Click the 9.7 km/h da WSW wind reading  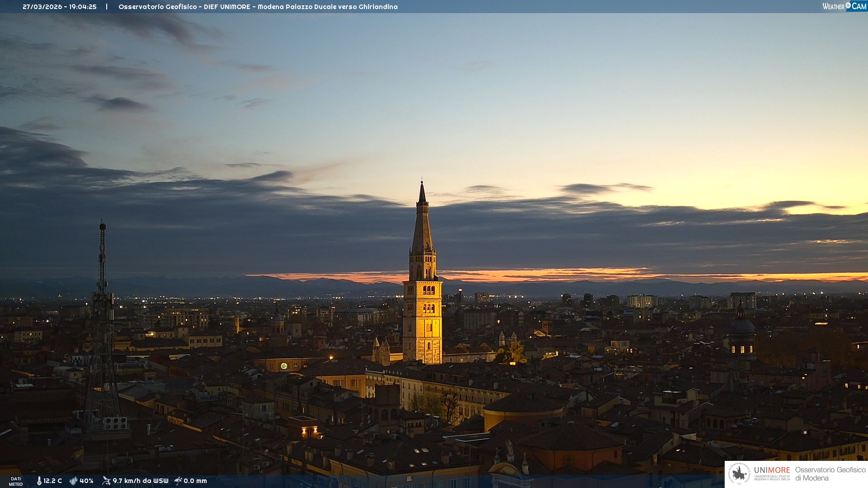coord(140,481)
